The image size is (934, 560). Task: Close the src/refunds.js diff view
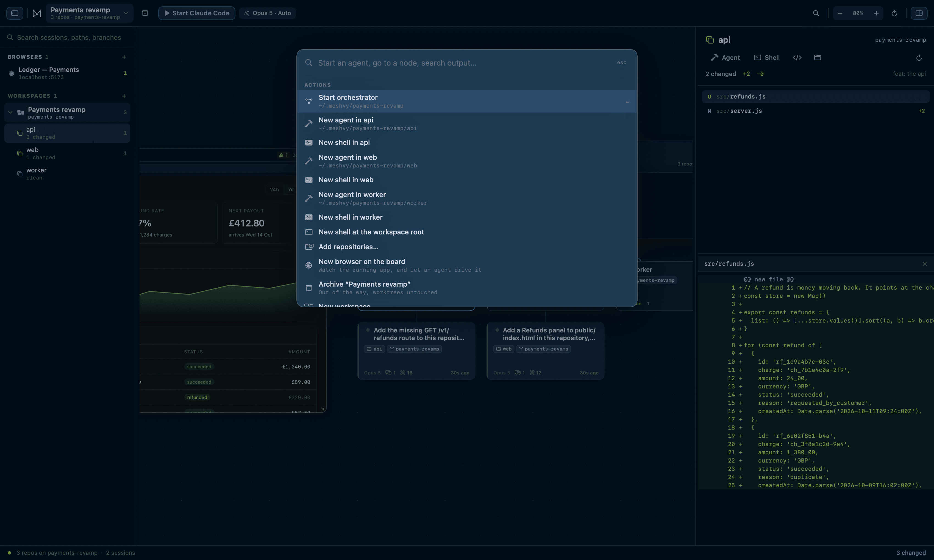pyautogui.click(x=925, y=264)
